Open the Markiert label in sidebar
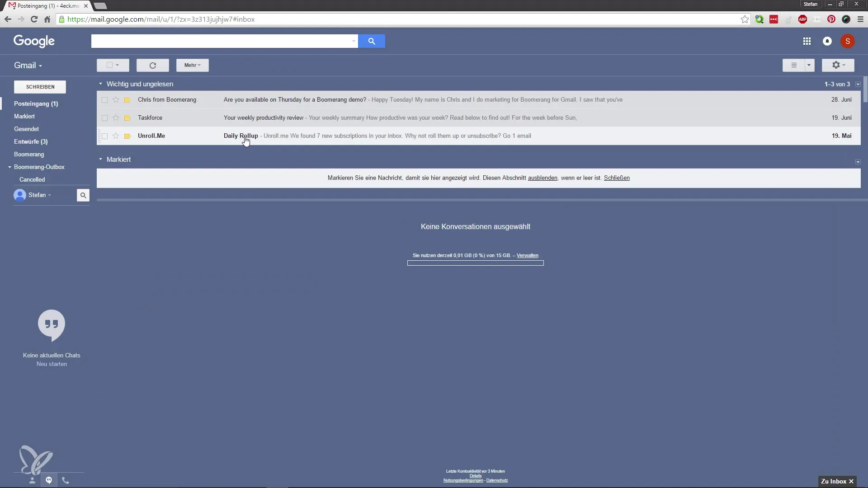The width and height of the screenshot is (868, 488). coord(24,117)
